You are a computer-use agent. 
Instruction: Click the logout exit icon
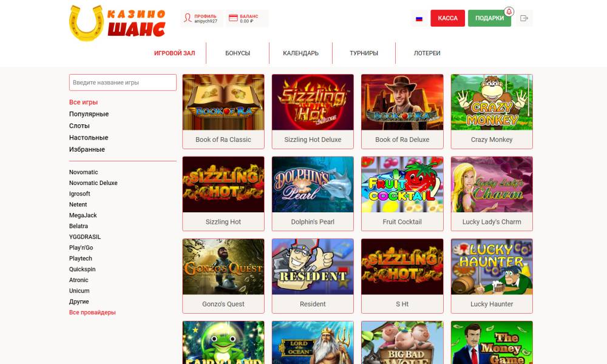click(524, 18)
